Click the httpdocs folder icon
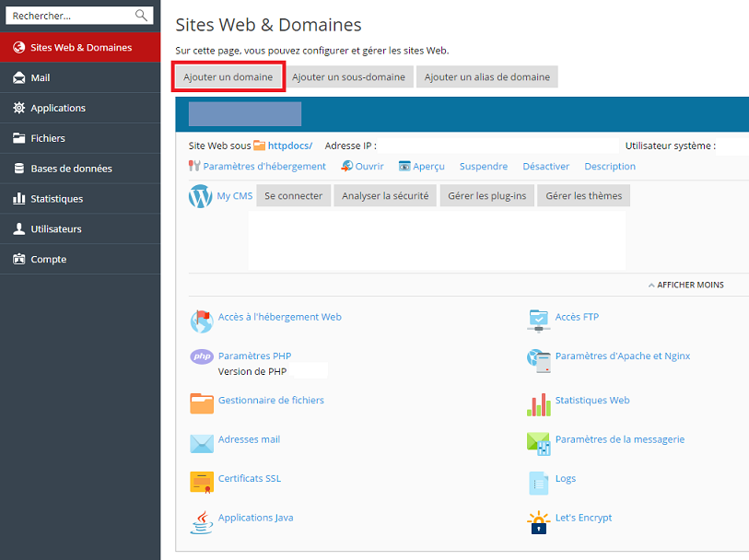 point(260,146)
